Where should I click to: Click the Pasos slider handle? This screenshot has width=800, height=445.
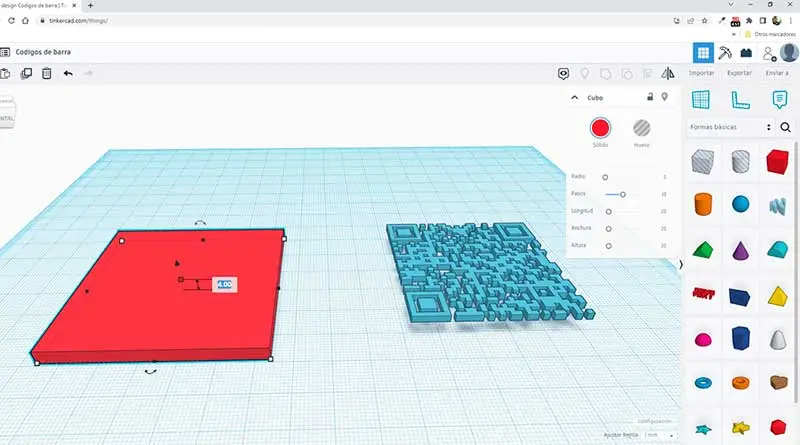pyautogui.click(x=622, y=194)
